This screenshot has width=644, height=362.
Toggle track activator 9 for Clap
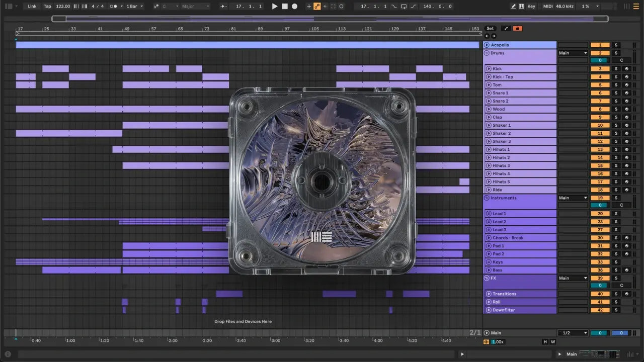pyautogui.click(x=600, y=117)
